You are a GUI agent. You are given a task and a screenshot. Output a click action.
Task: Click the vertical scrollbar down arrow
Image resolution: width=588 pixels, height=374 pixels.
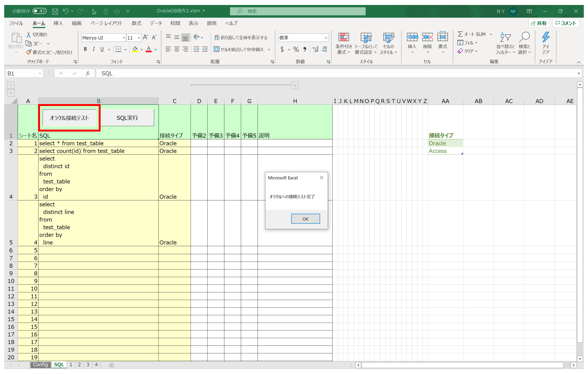pyautogui.click(x=580, y=359)
